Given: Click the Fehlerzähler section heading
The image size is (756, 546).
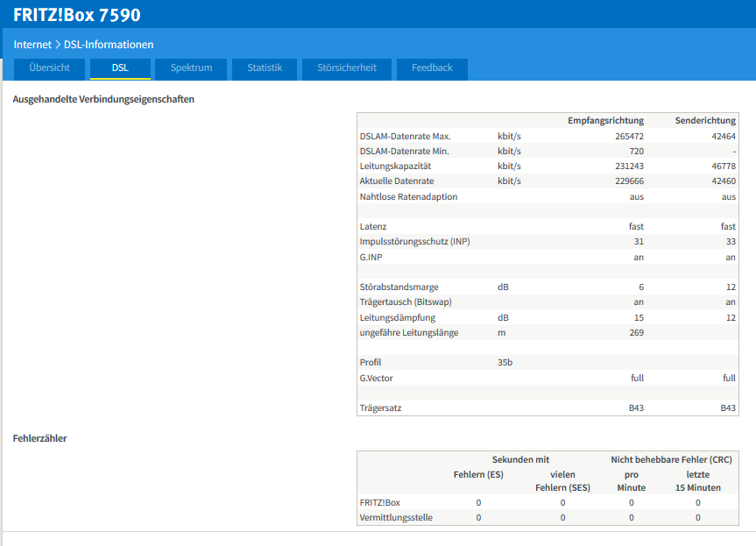Looking at the screenshot, I should [39, 438].
